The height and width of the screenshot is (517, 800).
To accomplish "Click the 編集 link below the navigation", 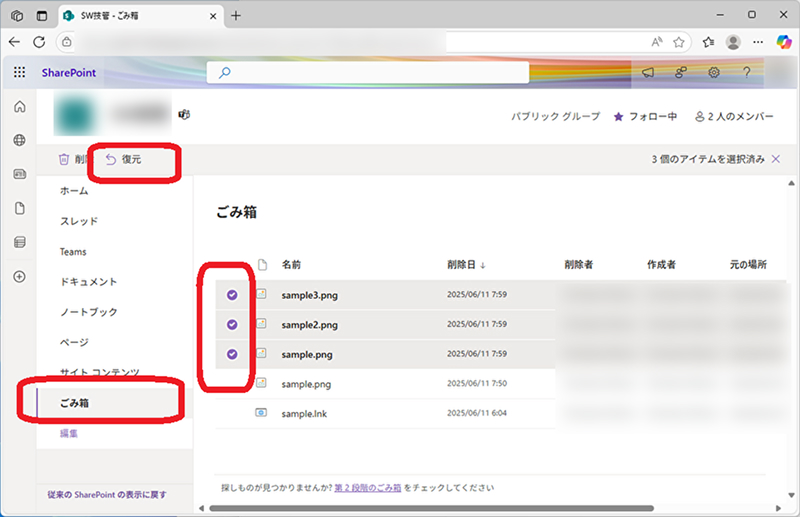I will (x=69, y=433).
